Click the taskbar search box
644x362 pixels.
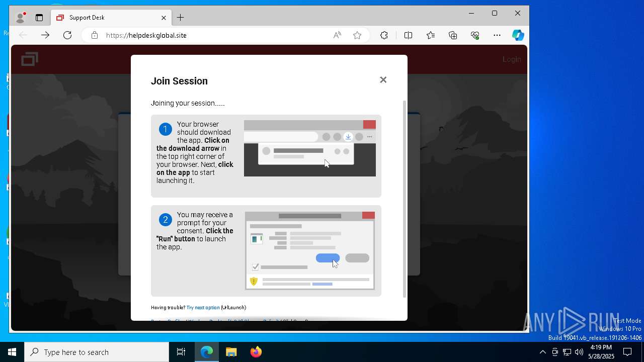pos(97,352)
